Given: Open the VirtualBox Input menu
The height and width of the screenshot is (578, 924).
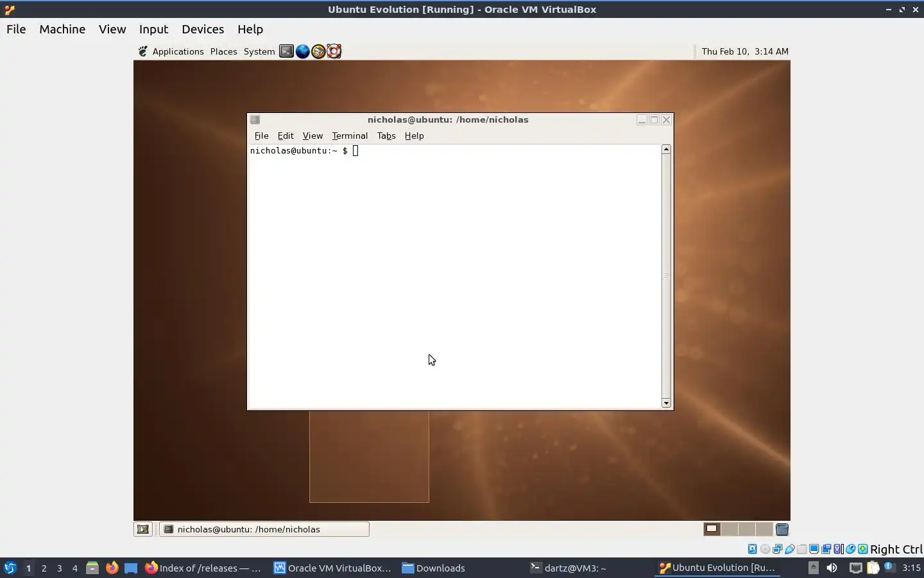Looking at the screenshot, I should [153, 29].
